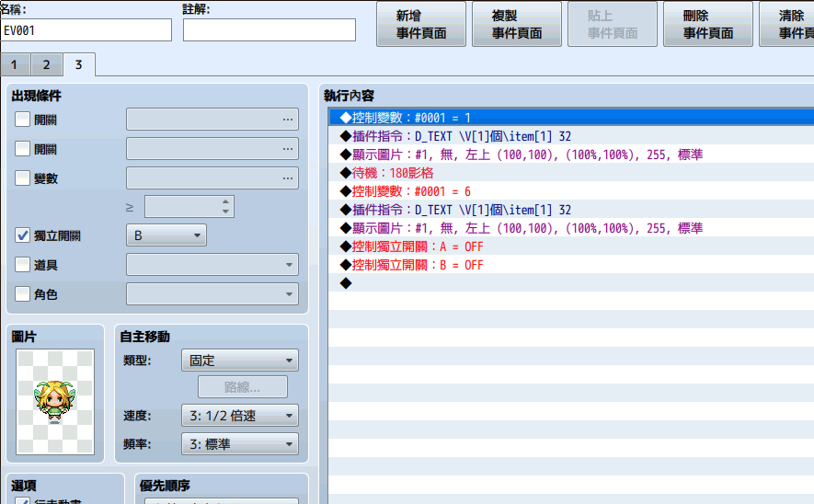Viewport: 814px width, 504px height.
Task: Increase the 變數 threshold value with up arrow
Action: tap(225, 202)
